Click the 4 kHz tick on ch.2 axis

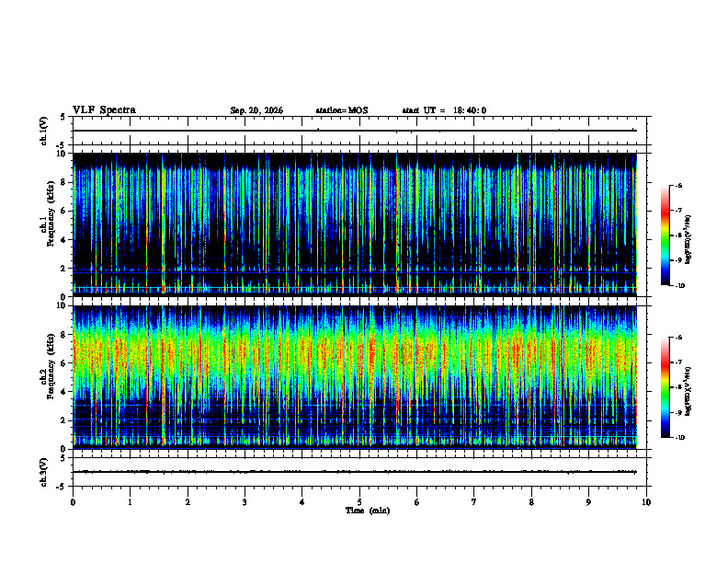[x=67, y=392]
